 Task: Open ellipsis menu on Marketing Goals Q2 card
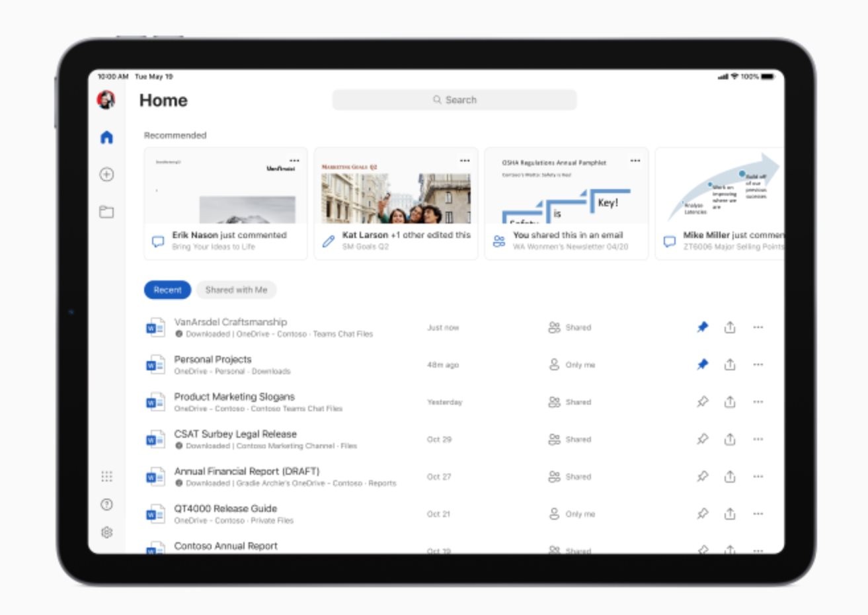pyautogui.click(x=465, y=160)
